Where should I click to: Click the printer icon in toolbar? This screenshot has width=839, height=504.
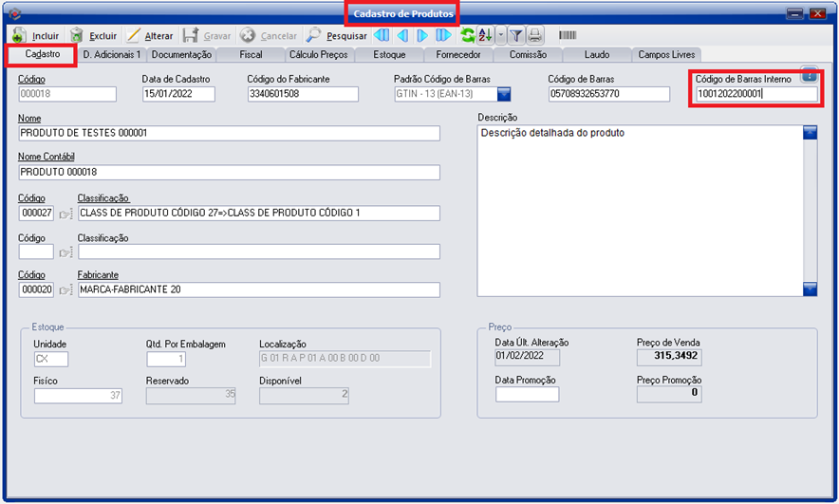point(535,36)
